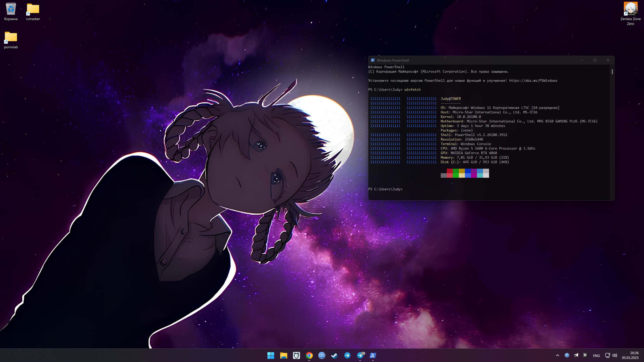This screenshot has height=362, width=644.
Task: Maximize the Windows PowerShell window
Action: click(595, 60)
